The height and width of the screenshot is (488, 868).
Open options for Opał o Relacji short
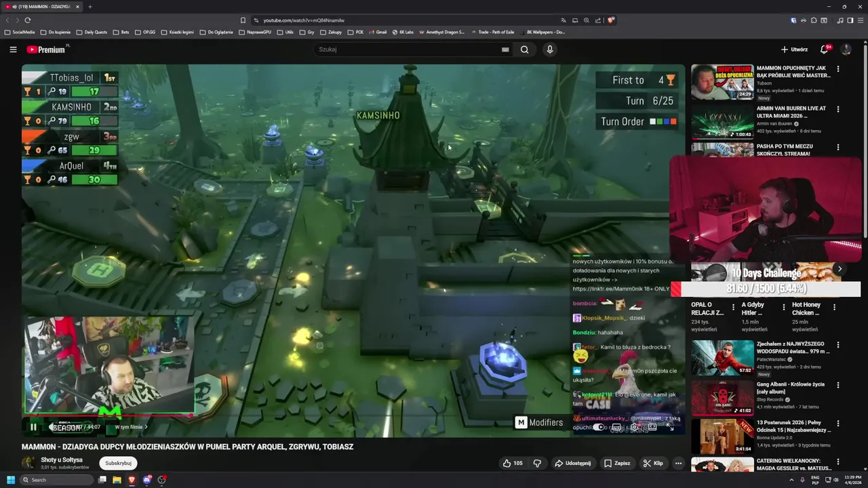733,308
